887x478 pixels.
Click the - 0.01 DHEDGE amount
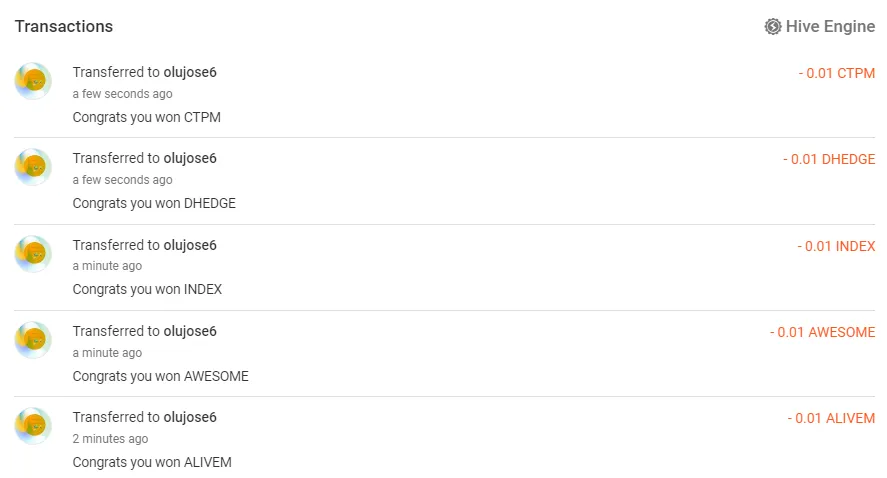[829, 159]
